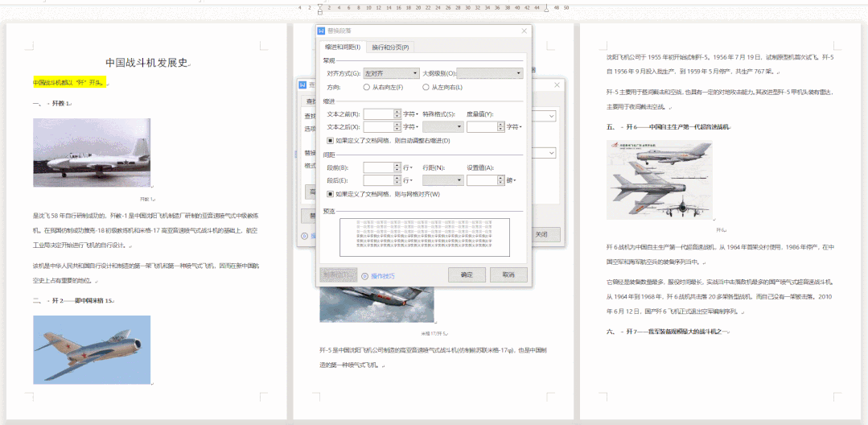This screenshot has width=868, height=425.
Task: Close the background find dialog with X
Action: [557, 85]
